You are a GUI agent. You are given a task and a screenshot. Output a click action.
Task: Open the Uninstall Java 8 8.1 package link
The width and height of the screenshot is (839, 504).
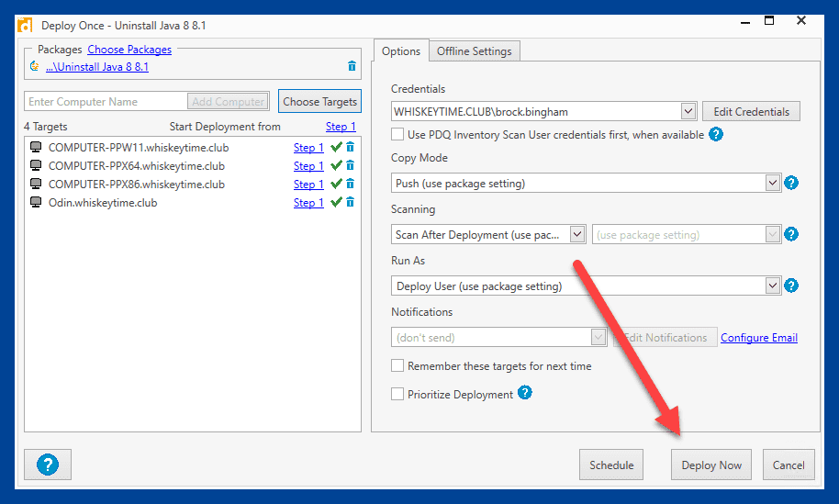pyautogui.click(x=97, y=67)
